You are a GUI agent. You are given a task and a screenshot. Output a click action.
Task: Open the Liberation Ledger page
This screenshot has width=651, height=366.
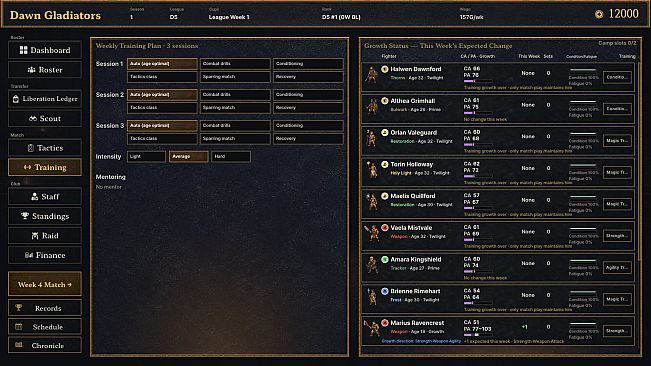(x=45, y=99)
